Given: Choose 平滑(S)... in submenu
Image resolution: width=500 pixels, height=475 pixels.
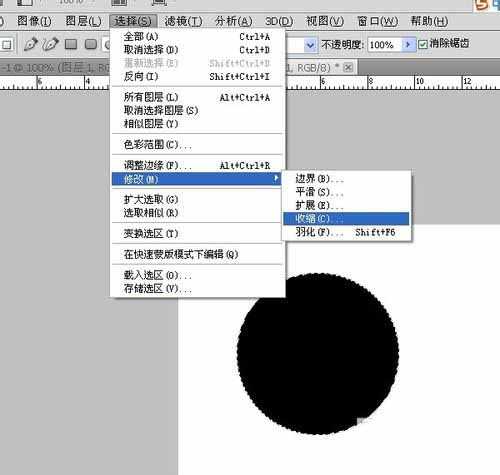Looking at the screenshot, I should (x=346, y=192).
